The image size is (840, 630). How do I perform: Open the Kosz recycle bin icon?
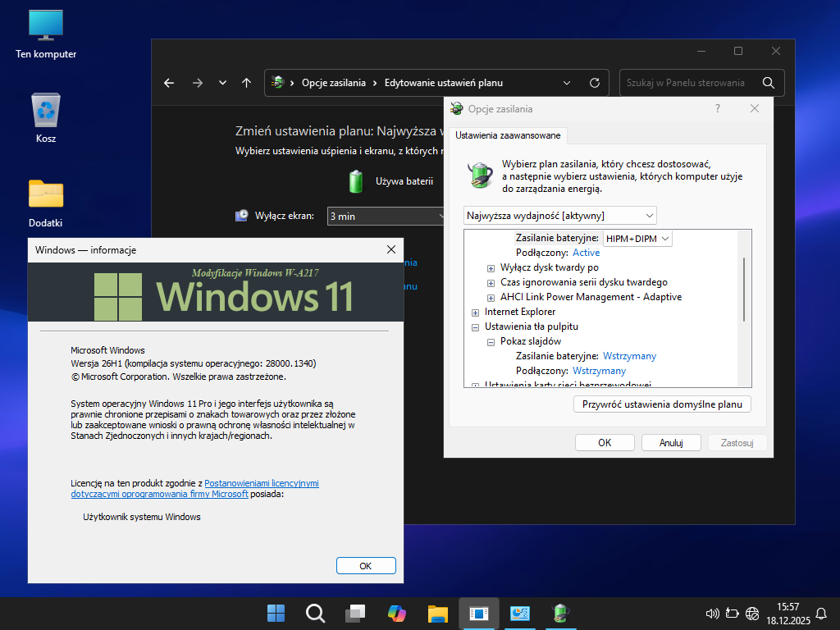(46, 110)
